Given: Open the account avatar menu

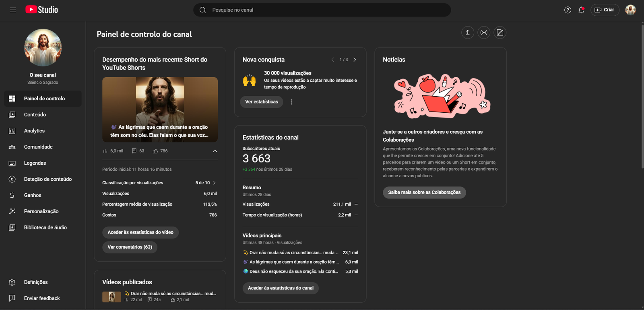Looking at the screenshot, I should tap(630, 10).
